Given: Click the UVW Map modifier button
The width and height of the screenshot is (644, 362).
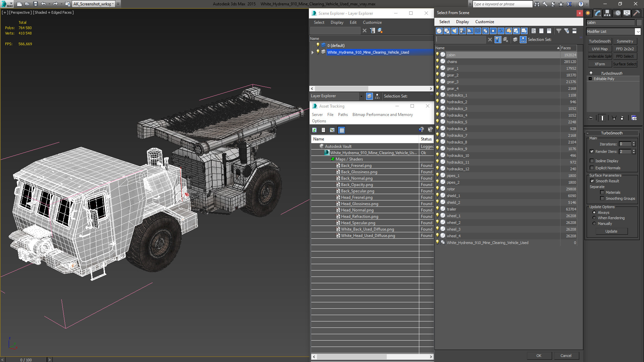Looking at the screenshot, I should tap(600, 49).
